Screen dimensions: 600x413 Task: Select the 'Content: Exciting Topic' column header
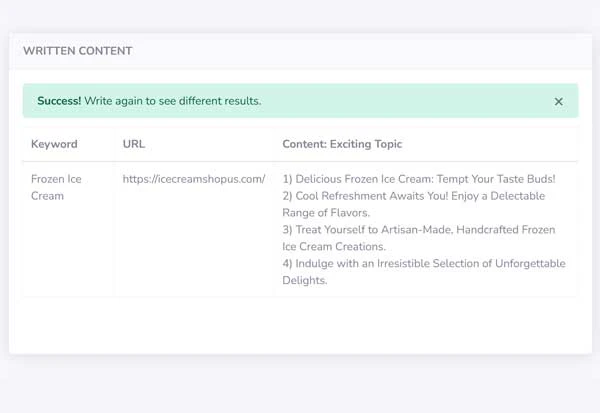point(342,144)
